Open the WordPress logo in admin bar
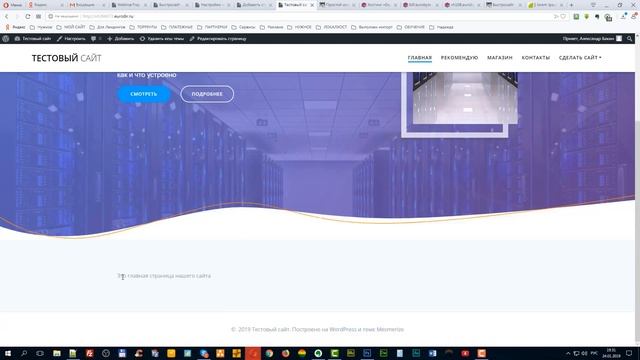This screenshot has width=640, height=360. (6, 39)
